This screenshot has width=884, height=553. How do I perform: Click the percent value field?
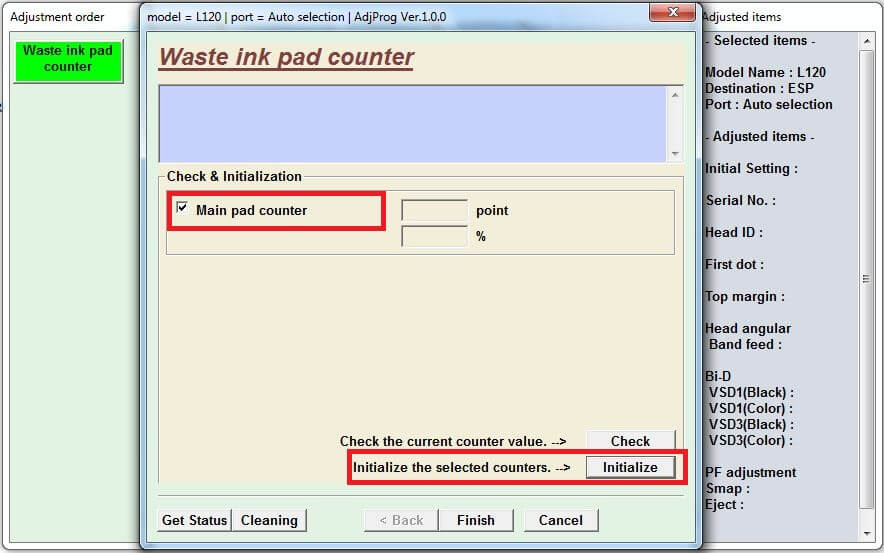coord(434,236)
